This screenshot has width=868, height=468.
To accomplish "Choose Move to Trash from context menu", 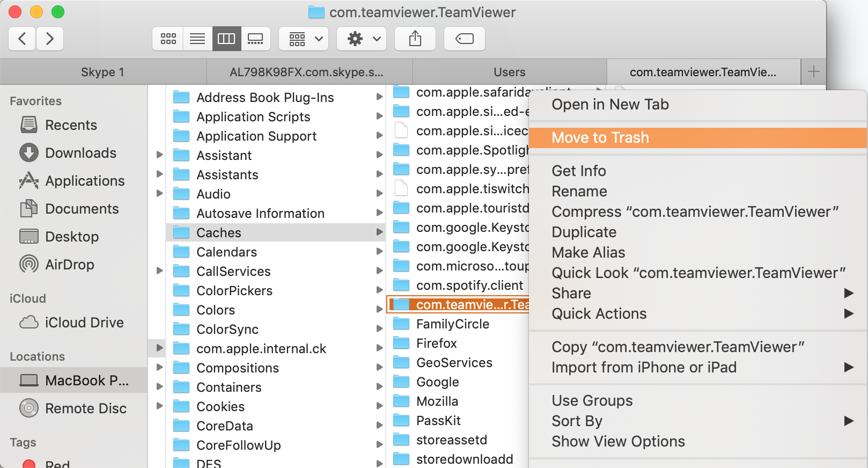I will (698, 138).
